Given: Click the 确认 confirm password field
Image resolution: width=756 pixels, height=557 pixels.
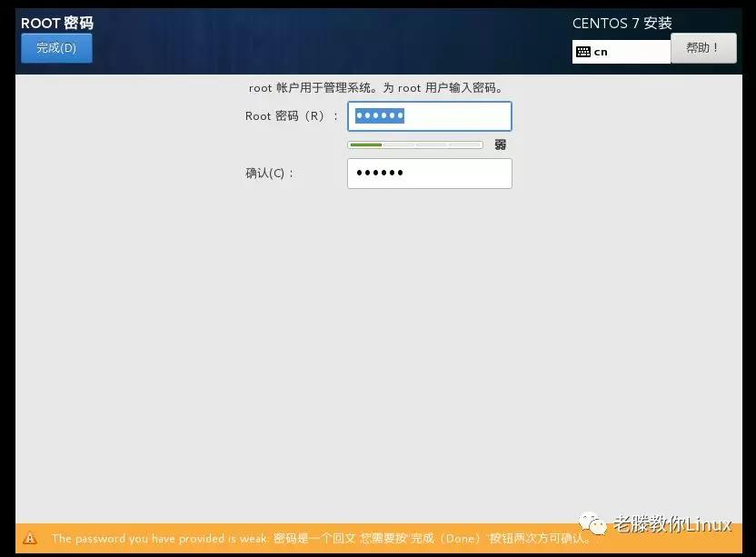Looking at the screenshot, I should 429,174.
